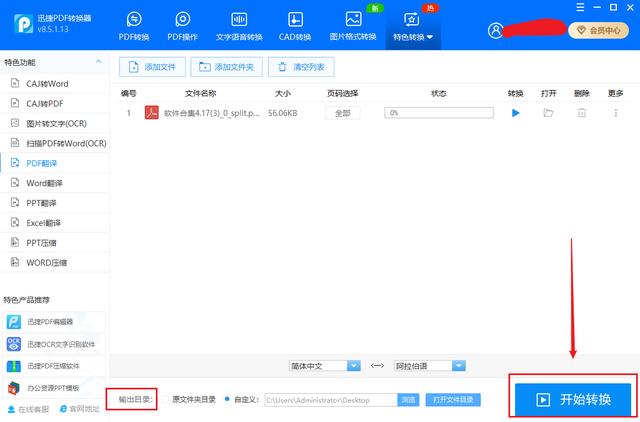Open the 图片格式转换 tool
This screenshot has width=640, height=422.
(x=353, y=27)
